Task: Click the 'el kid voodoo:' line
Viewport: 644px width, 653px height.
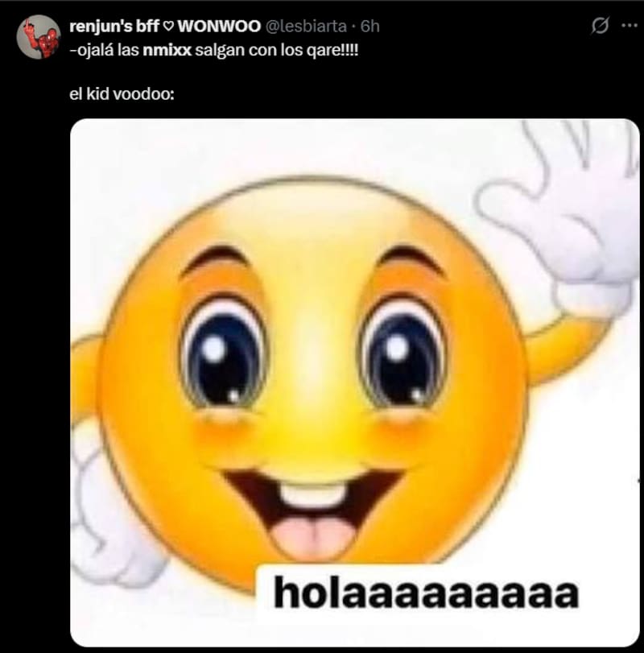Action: 122,94
